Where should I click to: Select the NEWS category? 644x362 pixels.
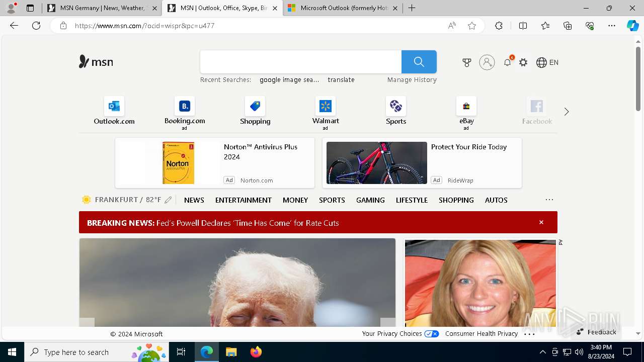coord(194,200)
